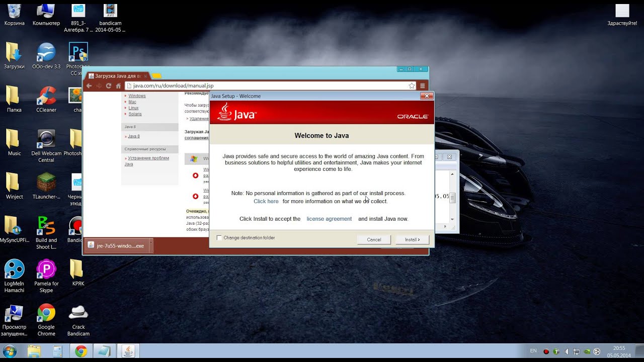Launch Google Chrome desktop shortcut
Screen dimensions: 644x362
click(46, 320)
